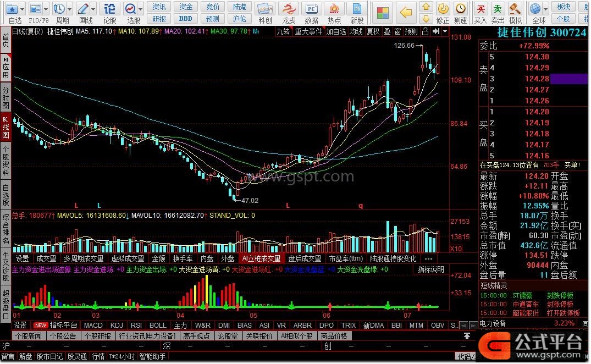591x364 pixels.
Task: Click the 加自选 add to watchlist button
Action: click(x=336, y=32)
